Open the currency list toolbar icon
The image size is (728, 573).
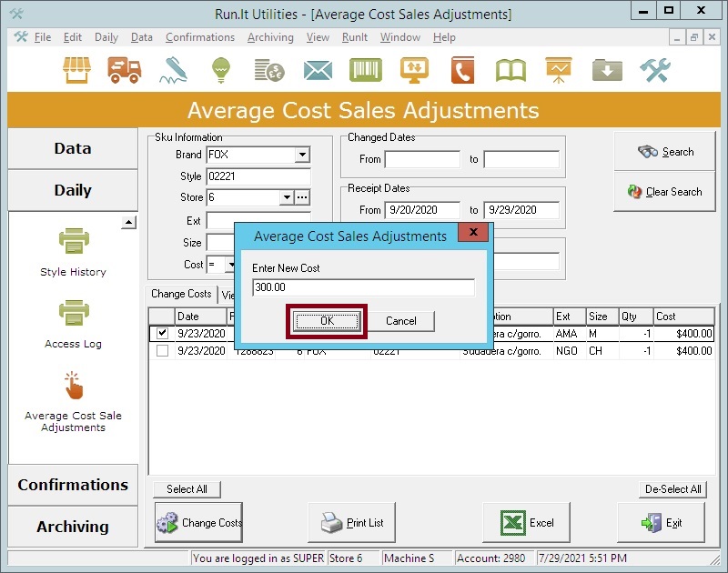[x=269, y=70]
